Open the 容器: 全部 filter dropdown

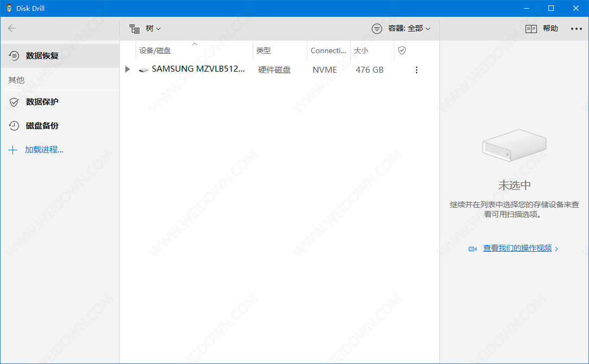click(409, 29)
